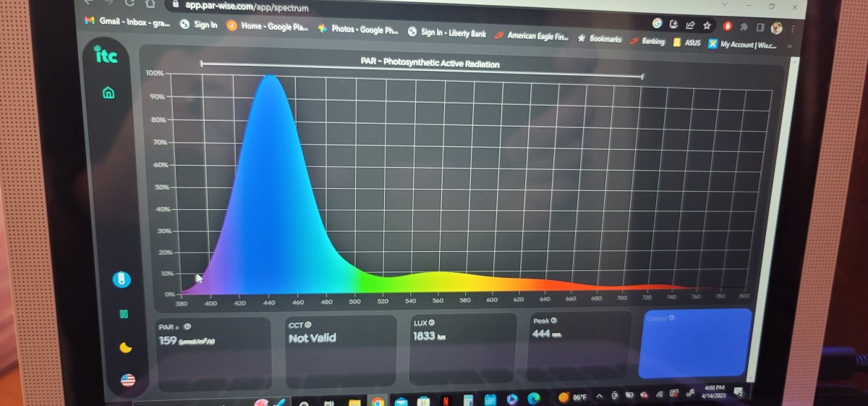868x406 pixels.
Task: Open language selector with US flag
Action: click(128, 380)
